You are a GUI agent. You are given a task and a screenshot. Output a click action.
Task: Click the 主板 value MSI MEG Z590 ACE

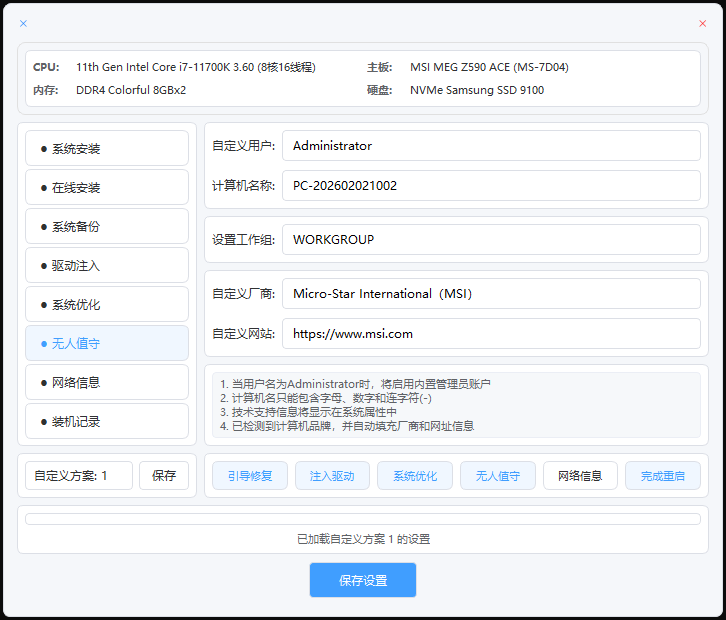point(489,67)
